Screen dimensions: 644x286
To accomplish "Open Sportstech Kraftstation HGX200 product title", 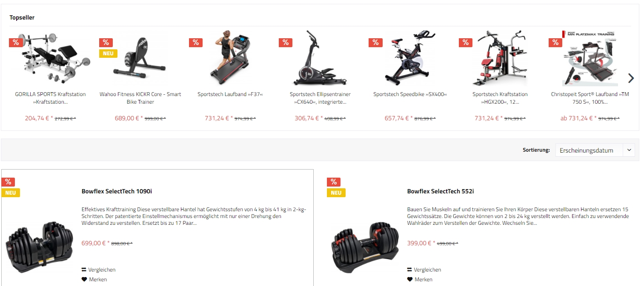I will [x=500, y=98].
